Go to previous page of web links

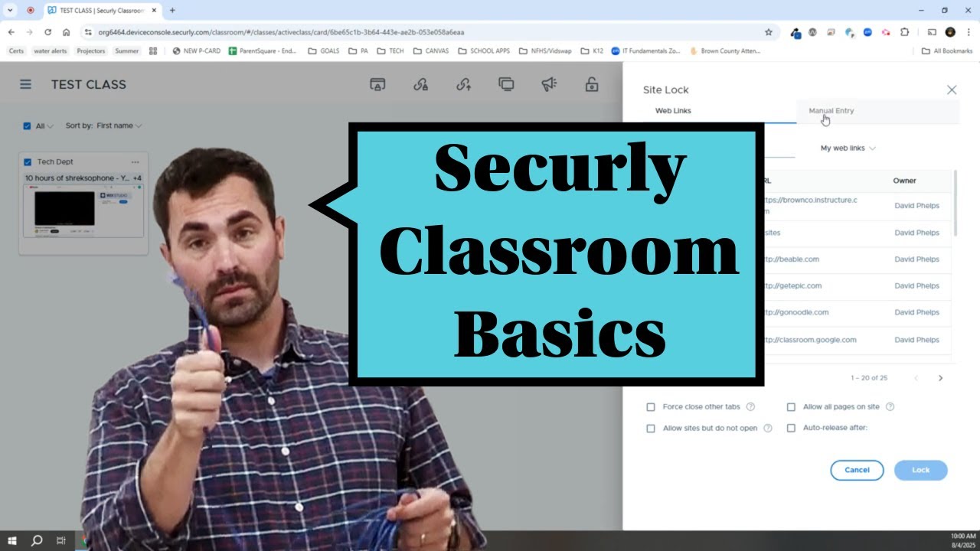click(916, 378)
